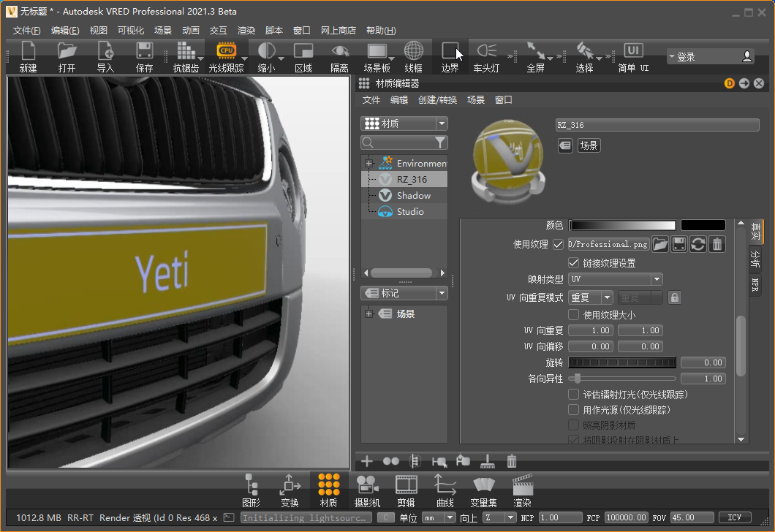The image size is (775, 532).
Task: Select the Shadow material
Action: 404,196
